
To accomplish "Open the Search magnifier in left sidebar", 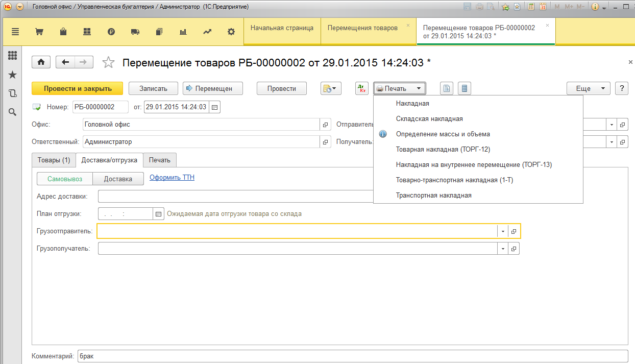I will pos(12,112).
